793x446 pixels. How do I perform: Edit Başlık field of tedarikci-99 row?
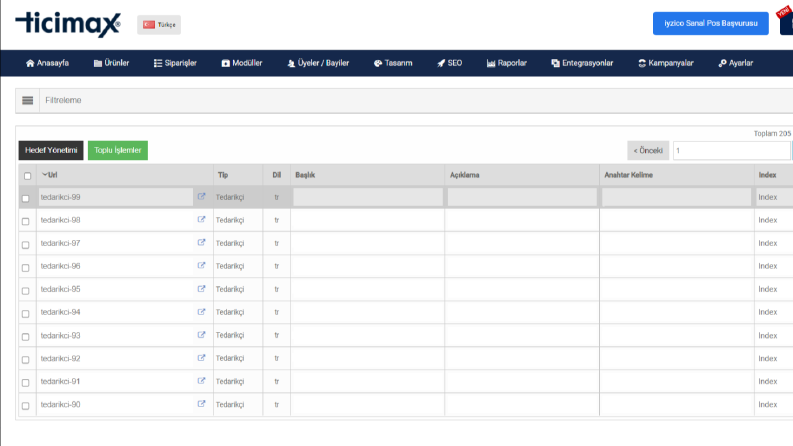[x=368, y=197]
